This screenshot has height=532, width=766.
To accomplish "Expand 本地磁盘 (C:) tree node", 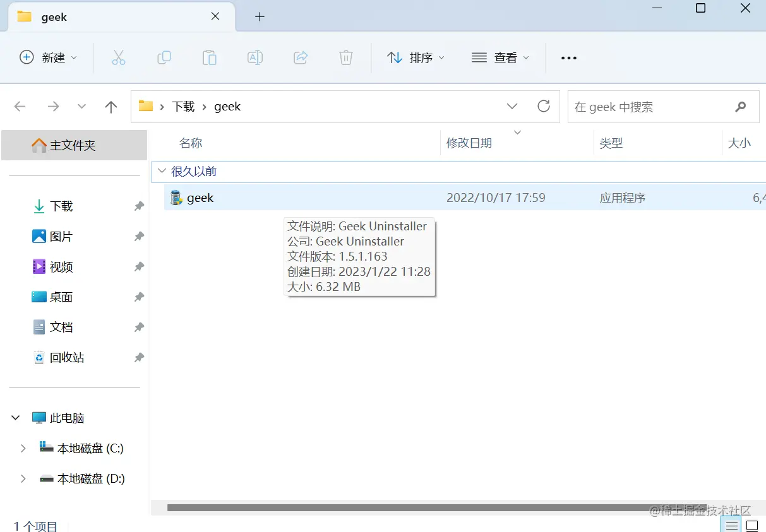I will pyautogui.click(x=23, y=448).
